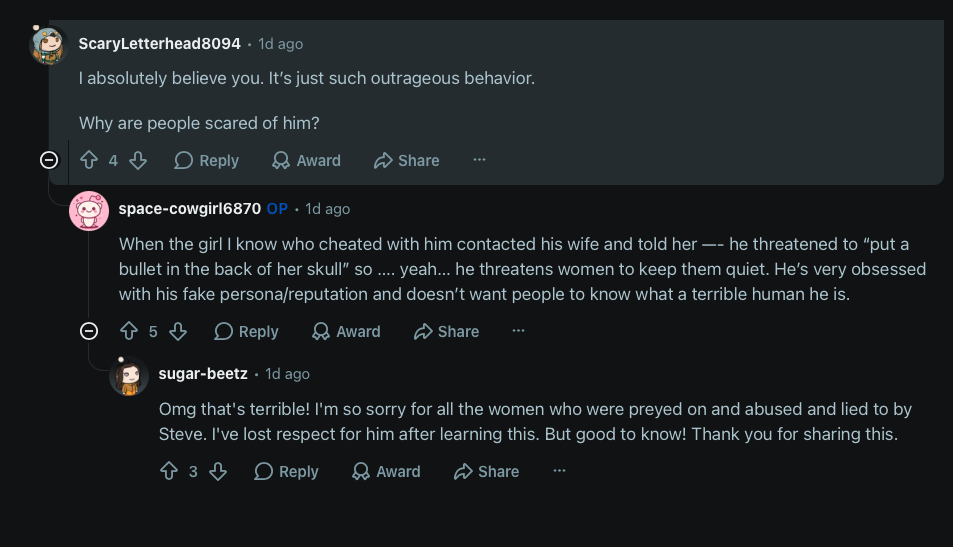Click space-cowgirl6870's pink avatar
The height and width of the screenshot is (547, 953).
point(89,211)
